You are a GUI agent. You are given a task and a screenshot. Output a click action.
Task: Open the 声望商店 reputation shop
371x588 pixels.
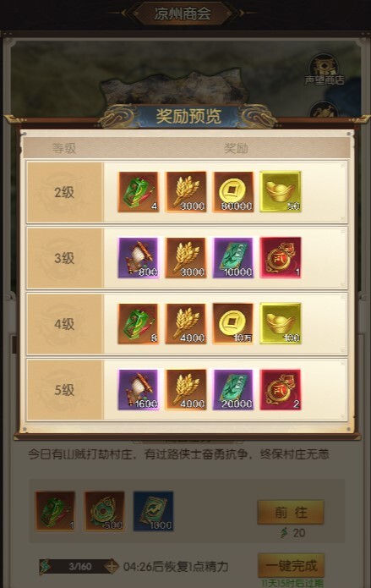coord(324,70)
